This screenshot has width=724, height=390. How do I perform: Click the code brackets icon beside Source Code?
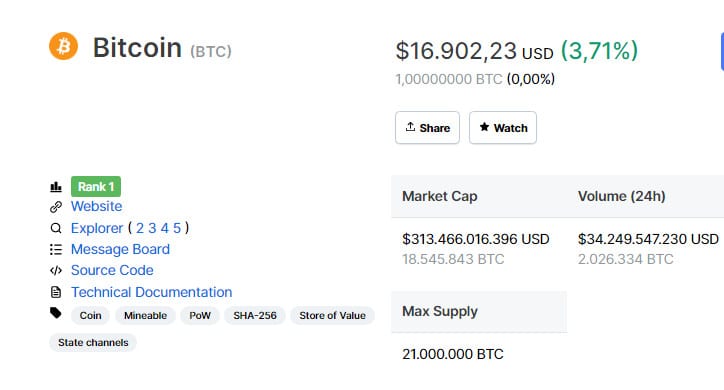(x=56, y=270)
